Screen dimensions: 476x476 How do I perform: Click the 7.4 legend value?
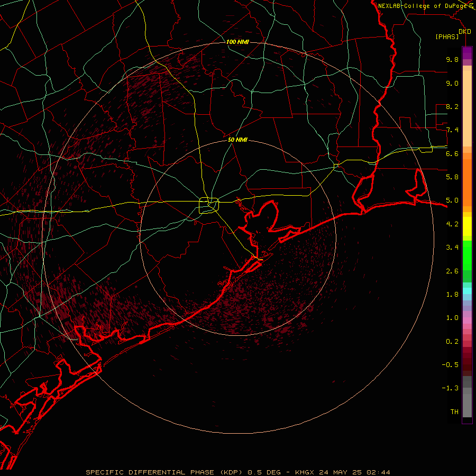[452, 130]
